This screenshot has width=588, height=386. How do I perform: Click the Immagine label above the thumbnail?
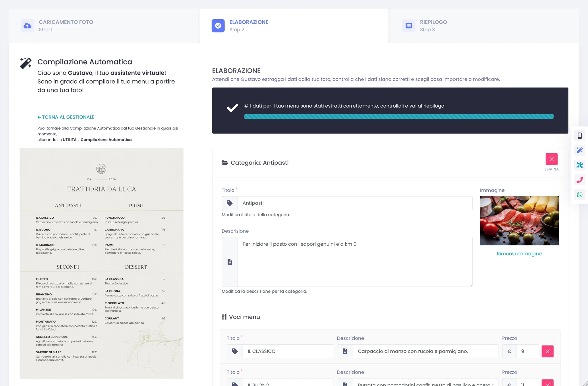(492, 190)
